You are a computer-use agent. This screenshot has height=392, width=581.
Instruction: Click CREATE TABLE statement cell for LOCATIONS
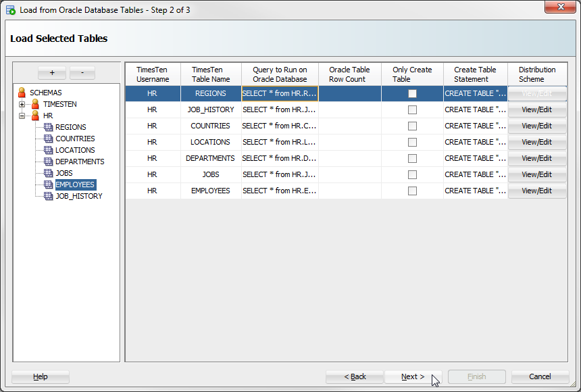[475, 142]
